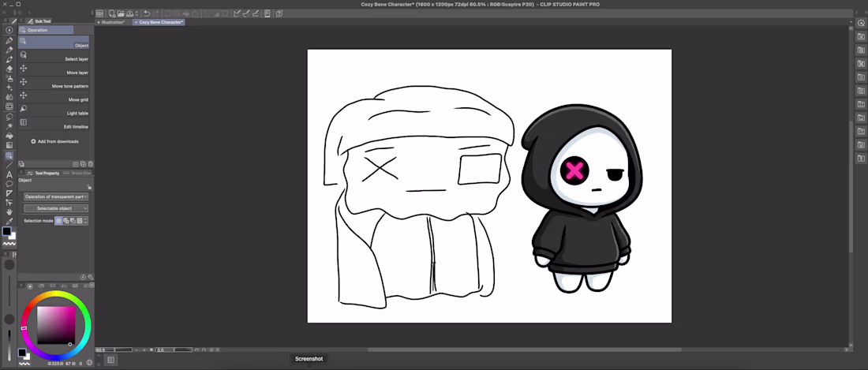The width and height of the screenshot is (868, 370).
Task: Open the CLIP STUDIO launcher icon
Action: point(99,13)
